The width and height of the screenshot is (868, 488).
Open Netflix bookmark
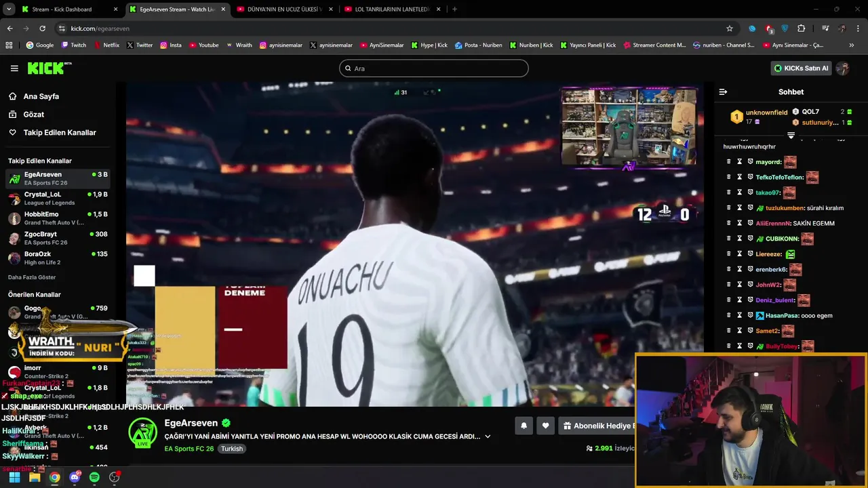click(x=106, y=45)
